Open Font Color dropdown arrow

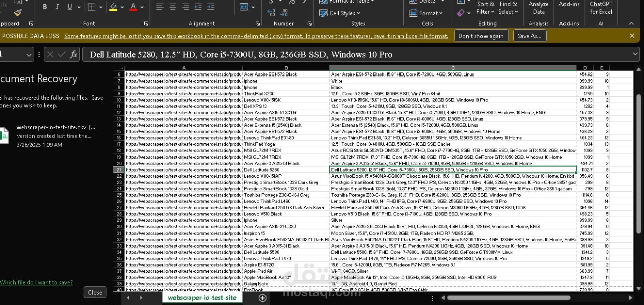coord(142,7)
